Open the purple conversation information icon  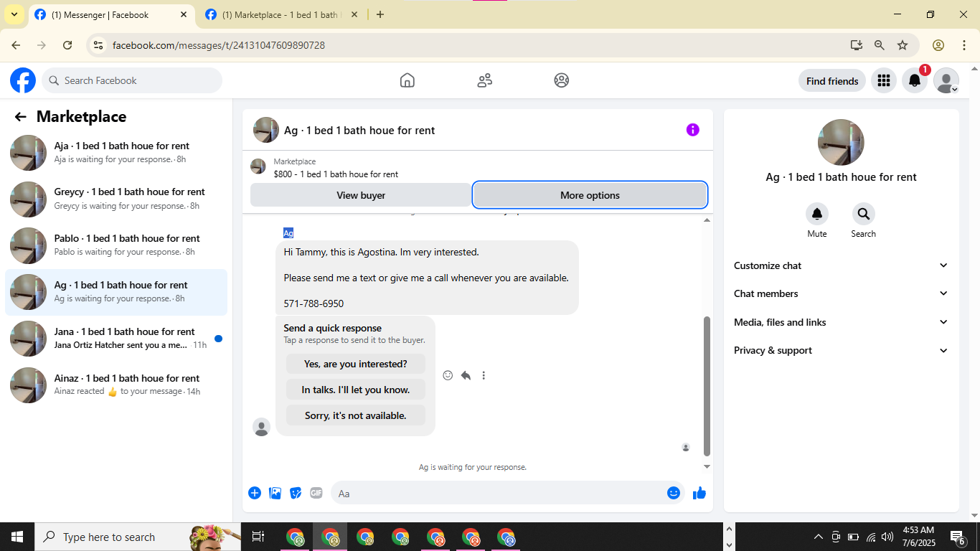tap(693, 130)
